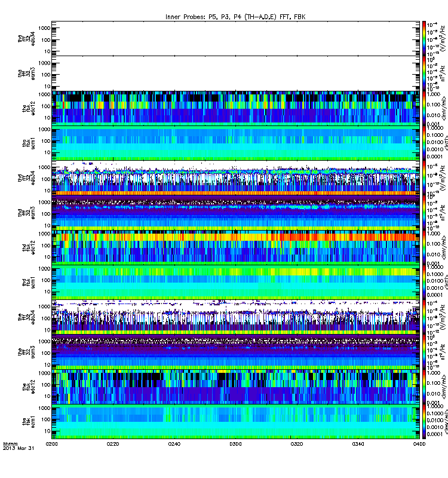The width and height of the screenshot is (448, 478).
Task: Click the '0320' time axis label
Action: click(297, 444)
